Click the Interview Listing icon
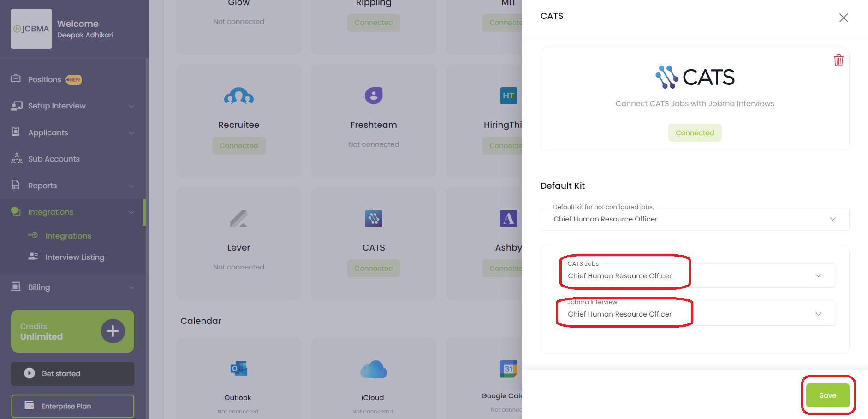 (33, 256)
